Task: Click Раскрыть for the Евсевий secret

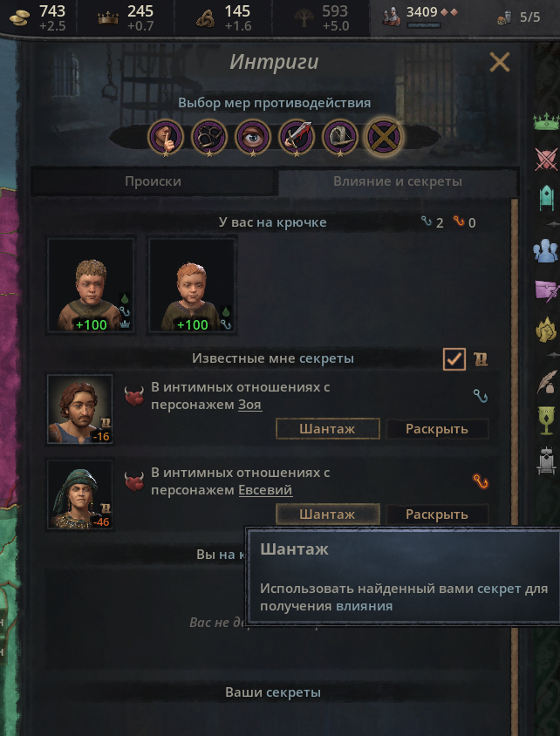Action: click(x=437, y=515)
